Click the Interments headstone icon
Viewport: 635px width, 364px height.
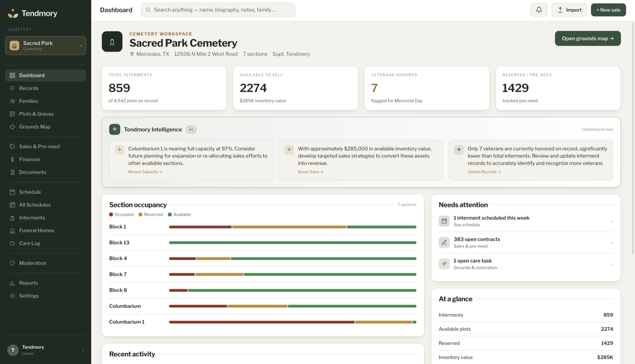[12, 218]
